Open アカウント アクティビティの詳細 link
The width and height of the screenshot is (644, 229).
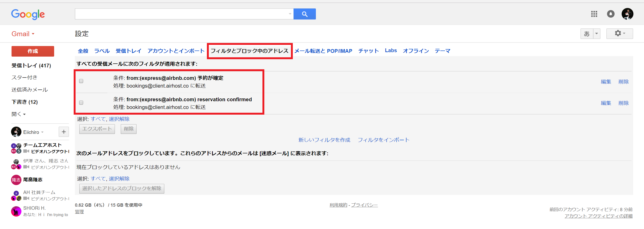coord(599,216)
